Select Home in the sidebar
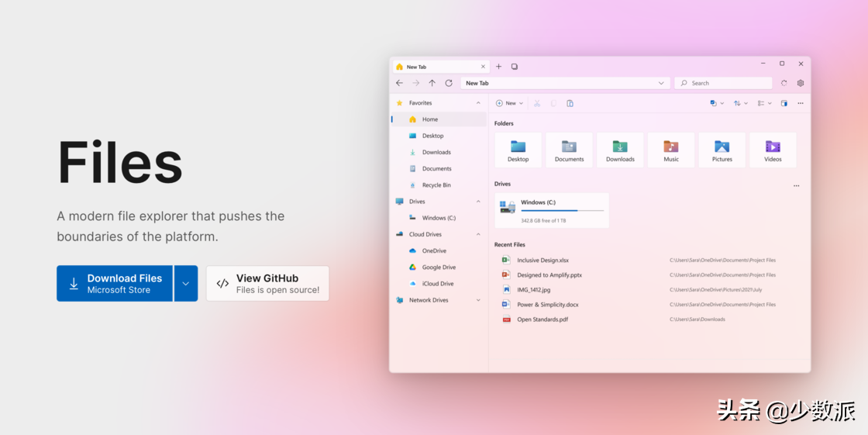This screenshot has width=868, height=435. tap(439, 119)
